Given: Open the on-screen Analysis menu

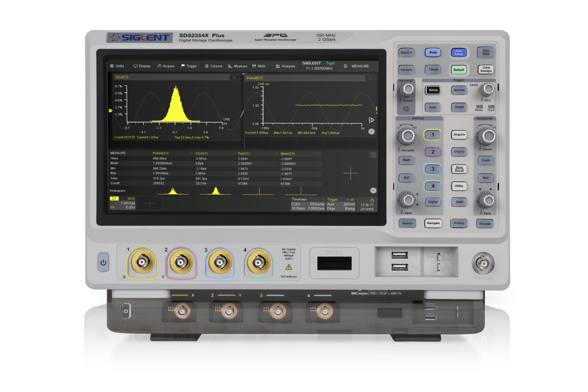Looking at the screenshot, I should point(285,66).
